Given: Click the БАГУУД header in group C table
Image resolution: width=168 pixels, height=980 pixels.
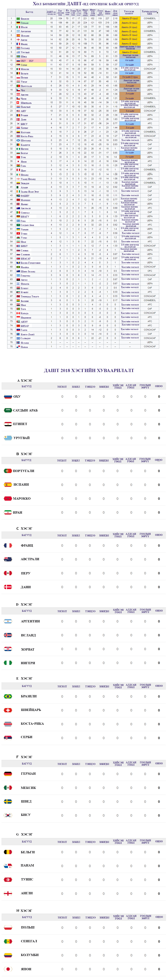Looking at the screenshot, I should [27, 535].
